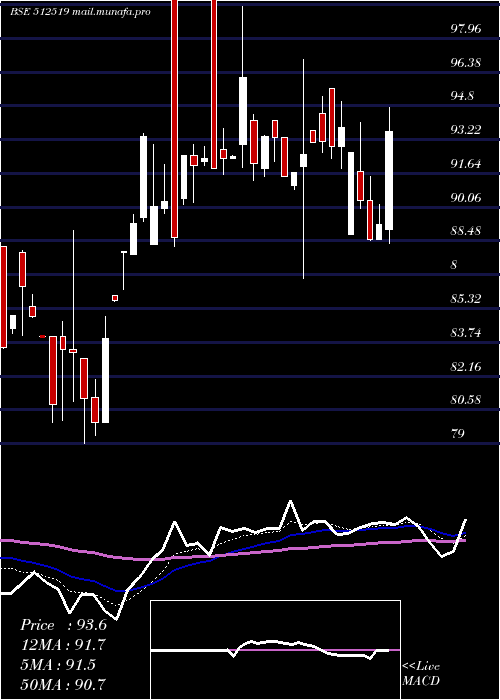Select the 82.16 price axis label
Viewport: 500px width, 700px height.
coord(466,367)
